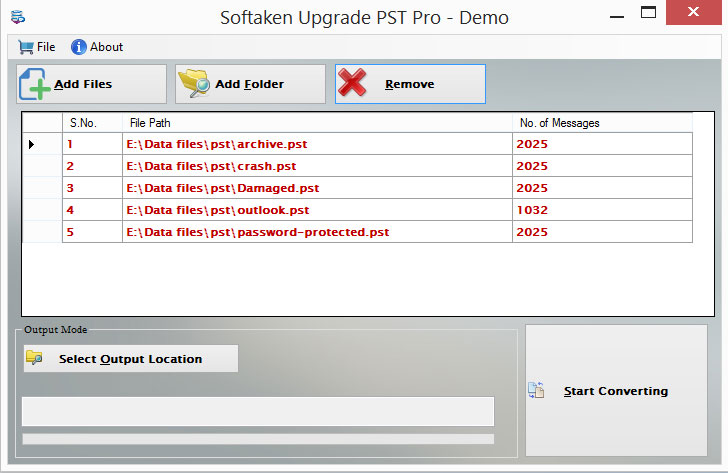Viewport: 728px width, 473px height.
Task: Click the No. of Messages column header
Action: point(602,123)
